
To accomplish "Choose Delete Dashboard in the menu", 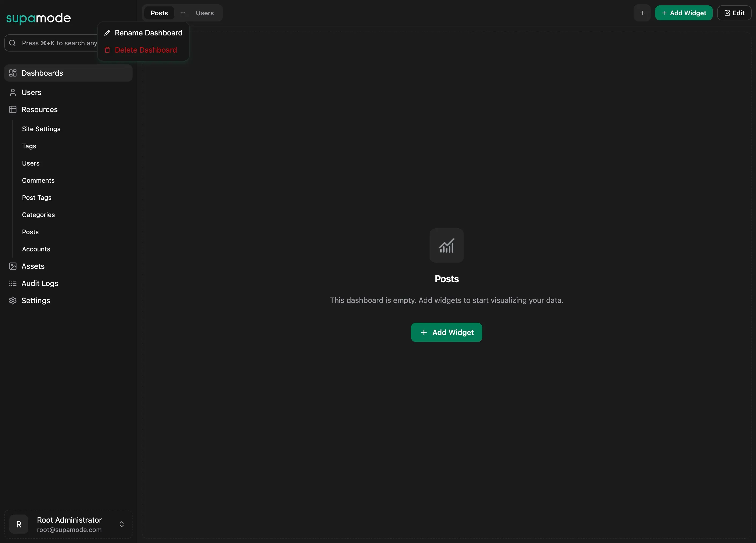I will 146,50.
